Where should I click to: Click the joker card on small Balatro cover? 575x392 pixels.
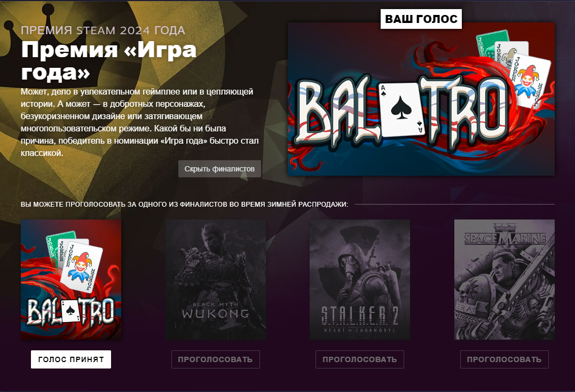click(x=81, y=268)
